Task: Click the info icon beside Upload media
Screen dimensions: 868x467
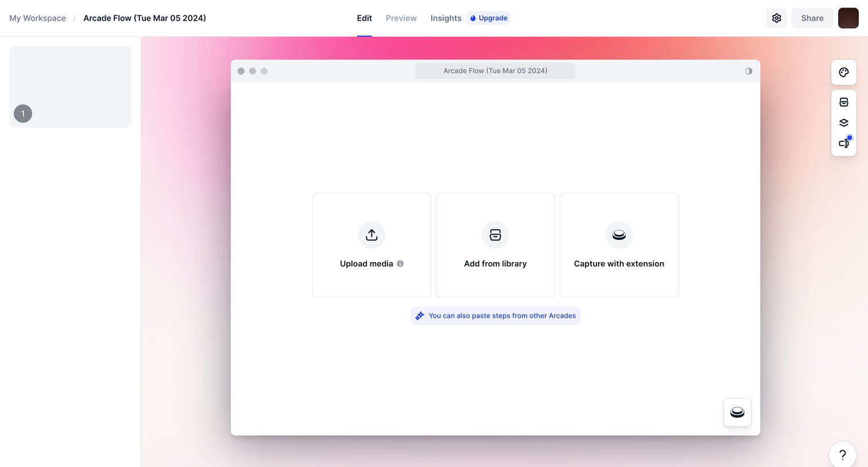Action: (400, 264)
